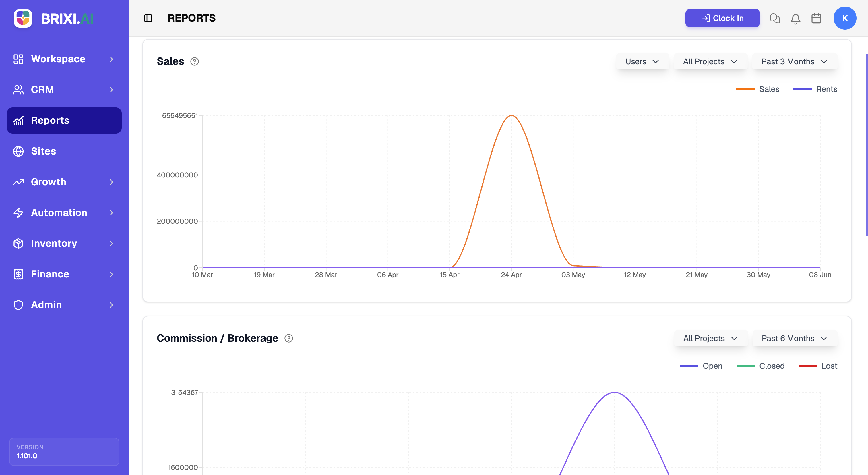The width and height of the screenshot is (868, 475).
Task: Go to Growth in sidebar
Action: (x=64, y=182)
